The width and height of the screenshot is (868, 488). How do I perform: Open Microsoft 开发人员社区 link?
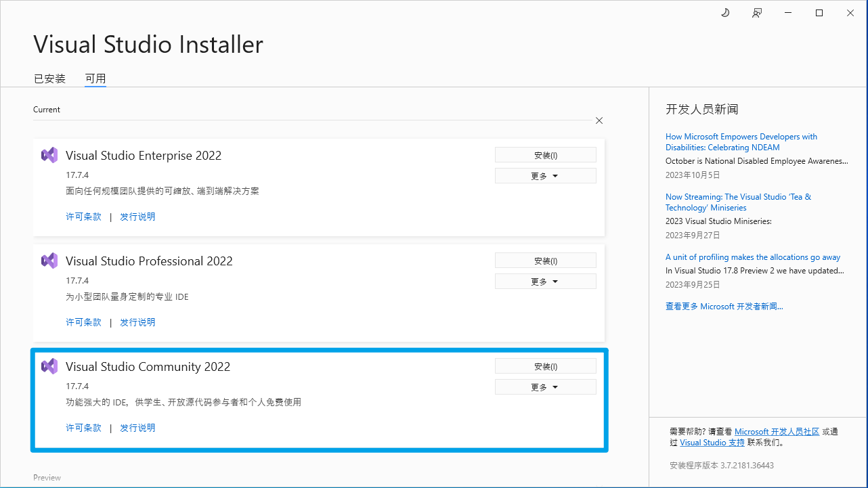777,432
